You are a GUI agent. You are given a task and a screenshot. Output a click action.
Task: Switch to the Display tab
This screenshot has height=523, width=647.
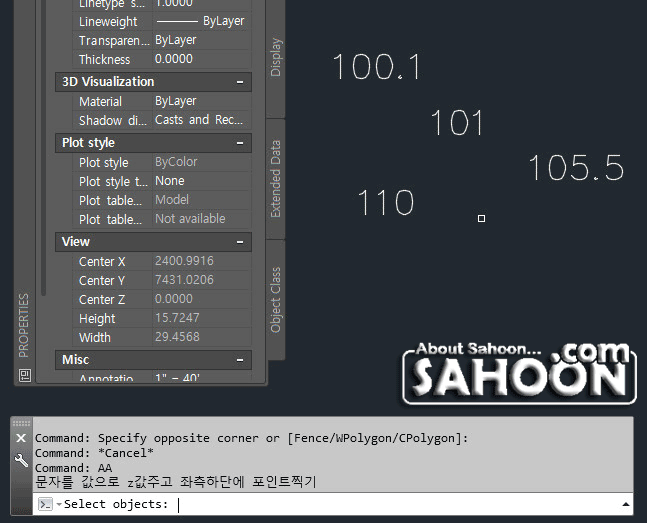(277, 57)
